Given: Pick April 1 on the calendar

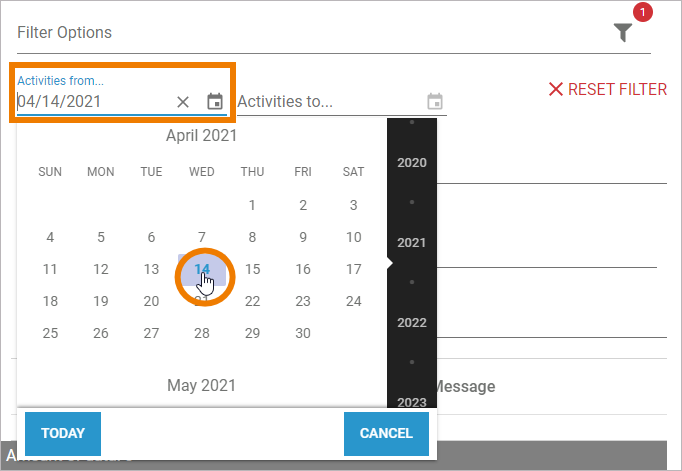Looking at the screenshot, I should coord(253,206).
